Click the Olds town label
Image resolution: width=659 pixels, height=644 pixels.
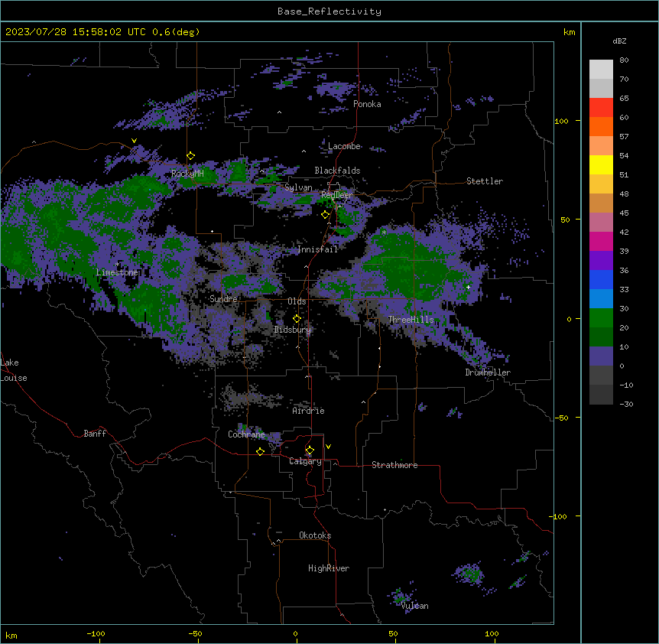(x=297, y=301)
